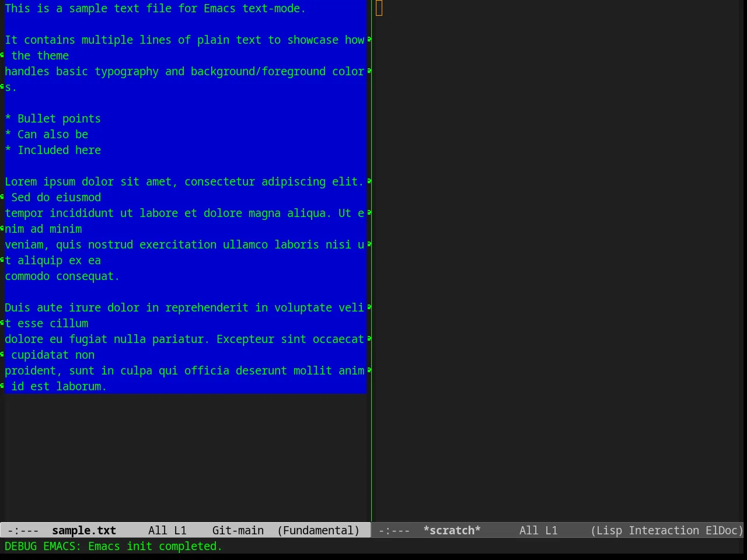Click the word 'Excepteur' in the text
Viewport: 747px width, 560px height.
245,339
